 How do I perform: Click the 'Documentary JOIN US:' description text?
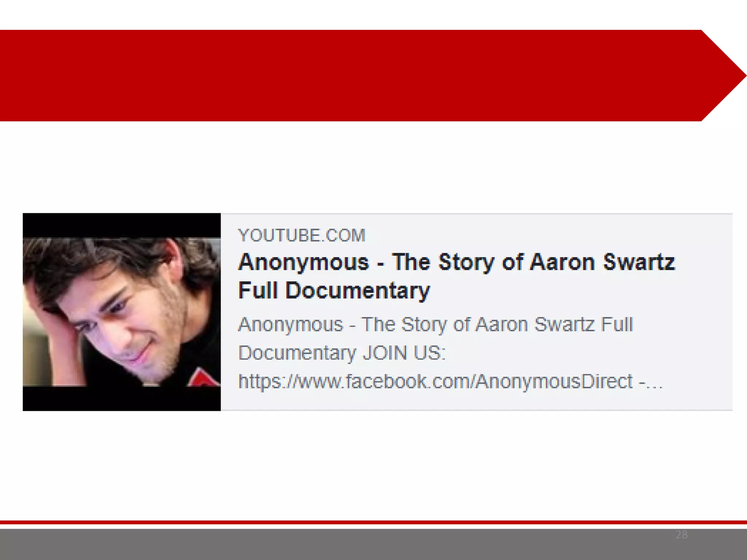342,353
